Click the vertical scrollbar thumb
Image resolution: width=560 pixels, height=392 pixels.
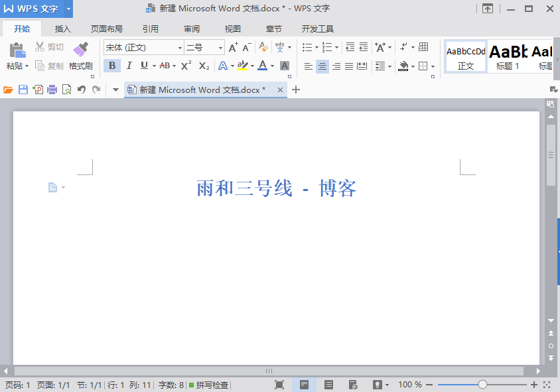pyautogui.click(x=551, y=155)
